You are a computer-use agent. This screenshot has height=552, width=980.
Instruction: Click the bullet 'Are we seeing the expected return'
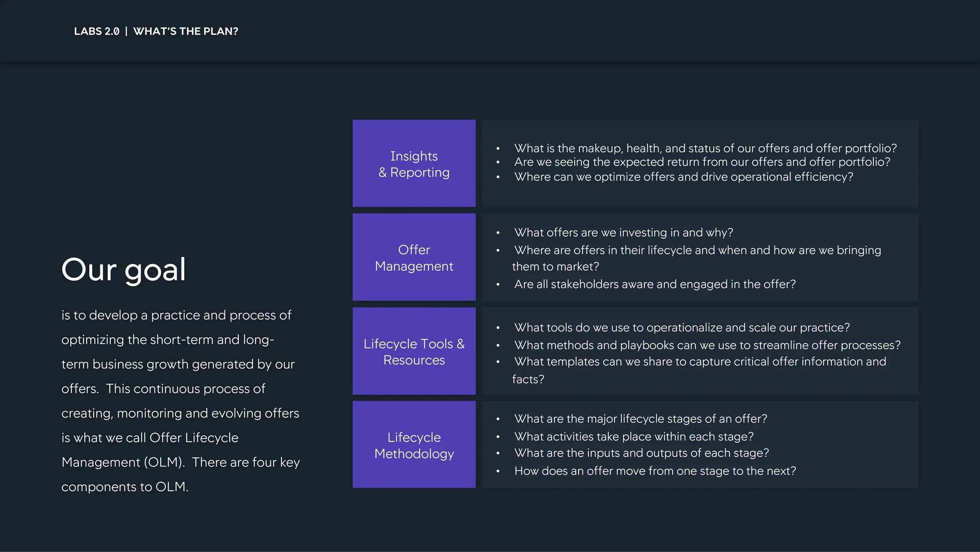tap(702, 162)
